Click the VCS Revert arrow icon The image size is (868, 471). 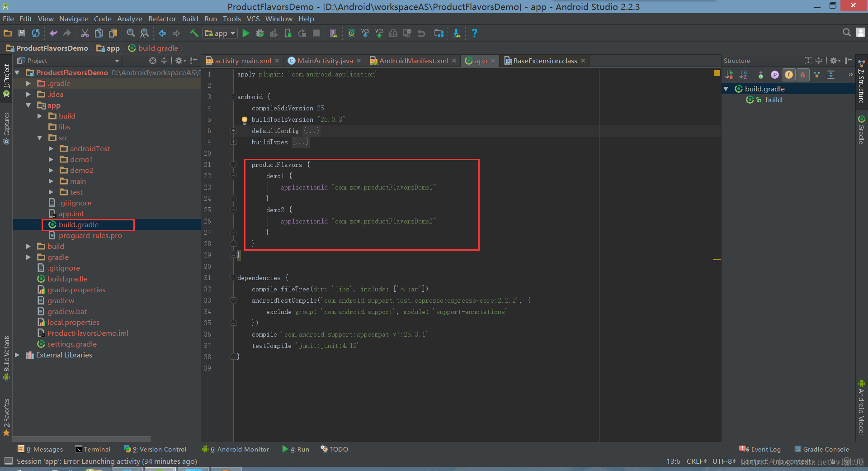(421, 33)
